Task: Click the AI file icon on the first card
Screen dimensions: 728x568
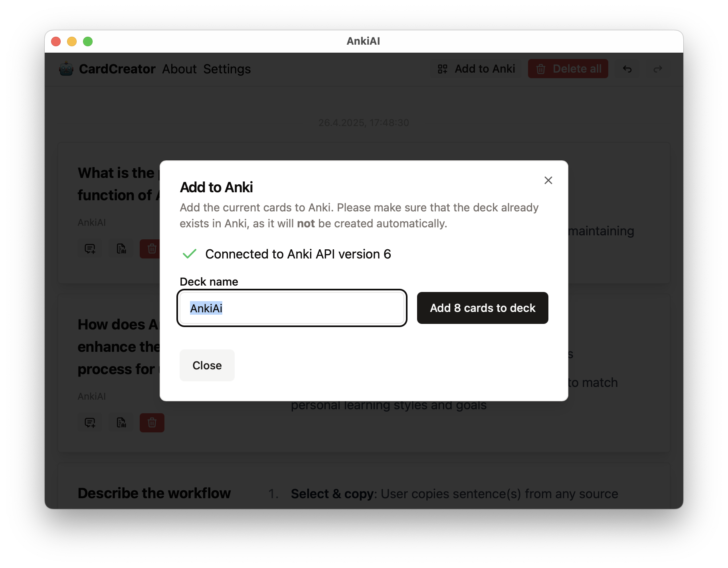Action: (121, 249)
